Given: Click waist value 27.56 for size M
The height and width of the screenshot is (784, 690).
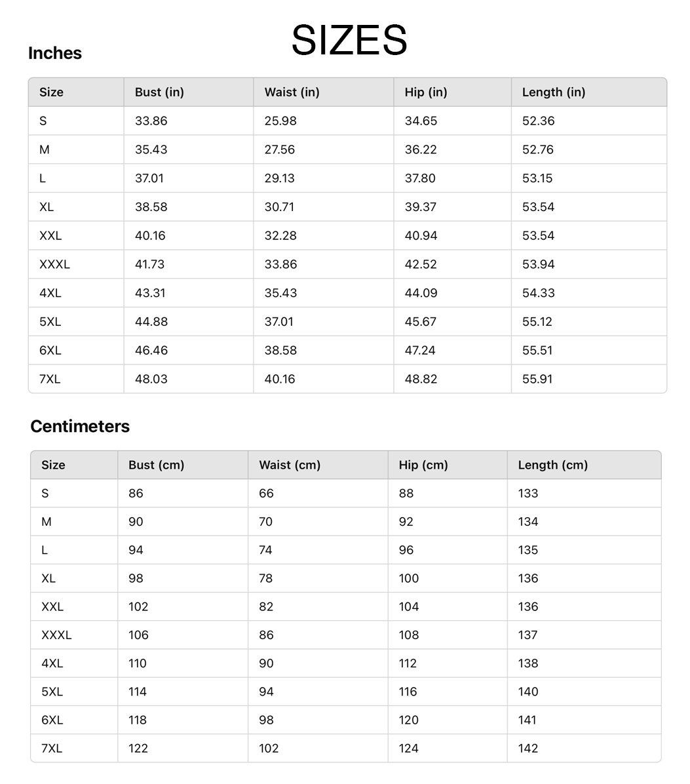Looking at the screenshot, I should pyautogui.click(x=280, y=149).
